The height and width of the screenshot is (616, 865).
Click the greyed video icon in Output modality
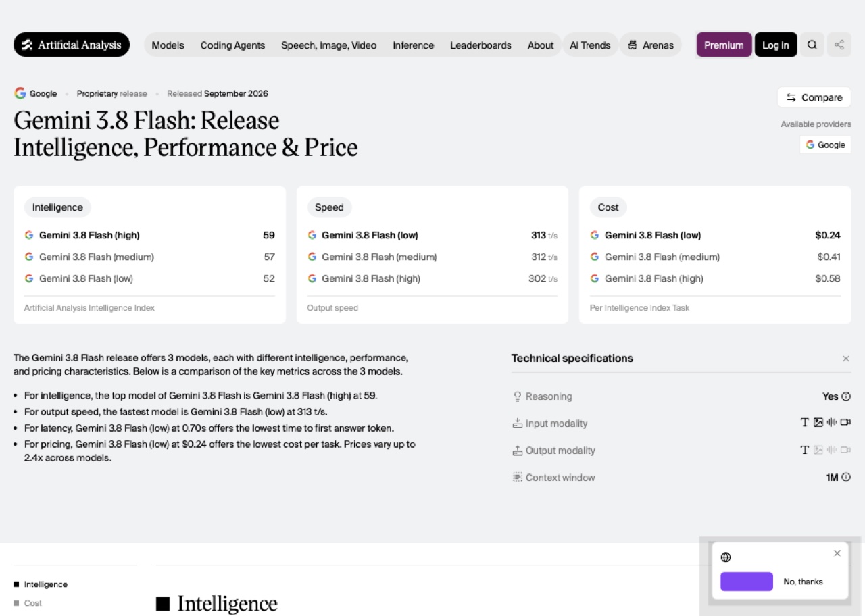845,450
